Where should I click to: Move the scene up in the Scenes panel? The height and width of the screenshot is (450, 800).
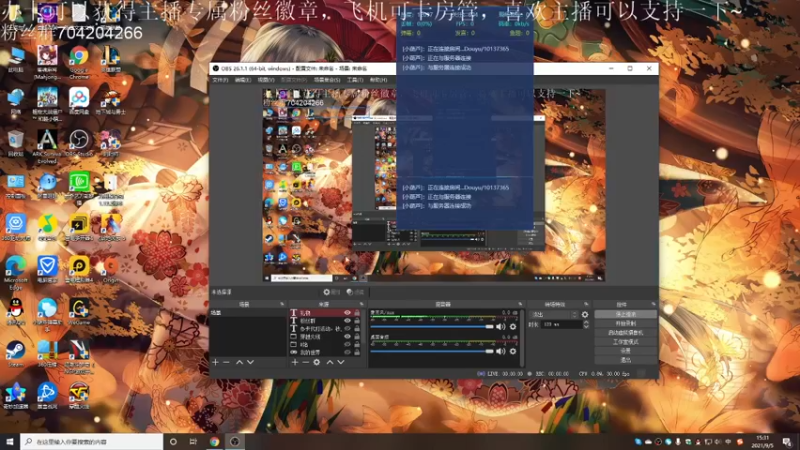(x=239, y=362)
